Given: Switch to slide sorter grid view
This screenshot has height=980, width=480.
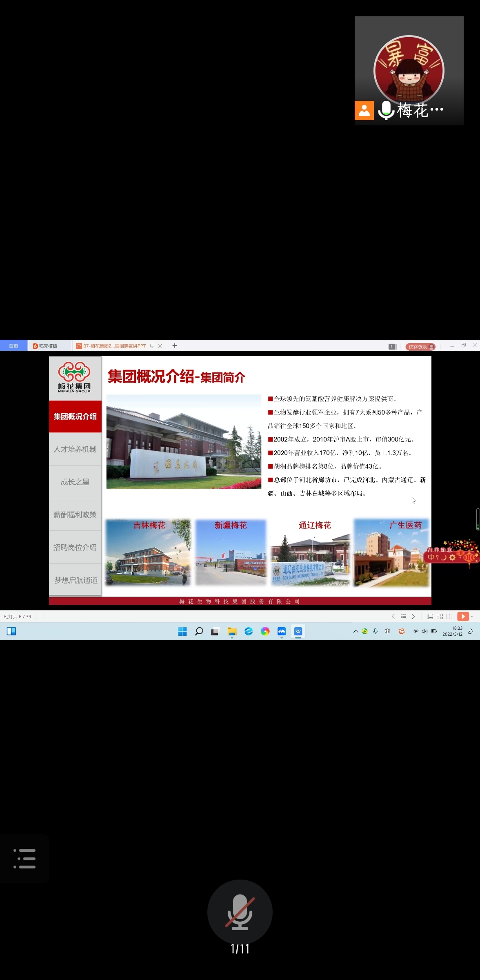Looking at the screenshot, I should tap(440, 617).
